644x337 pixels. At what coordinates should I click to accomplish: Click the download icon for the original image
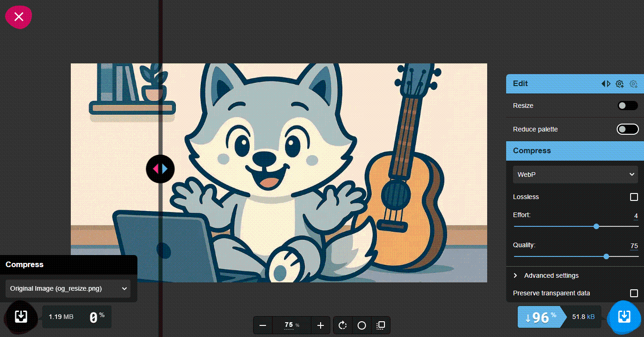pyautogui.click(x=21, y=317)
